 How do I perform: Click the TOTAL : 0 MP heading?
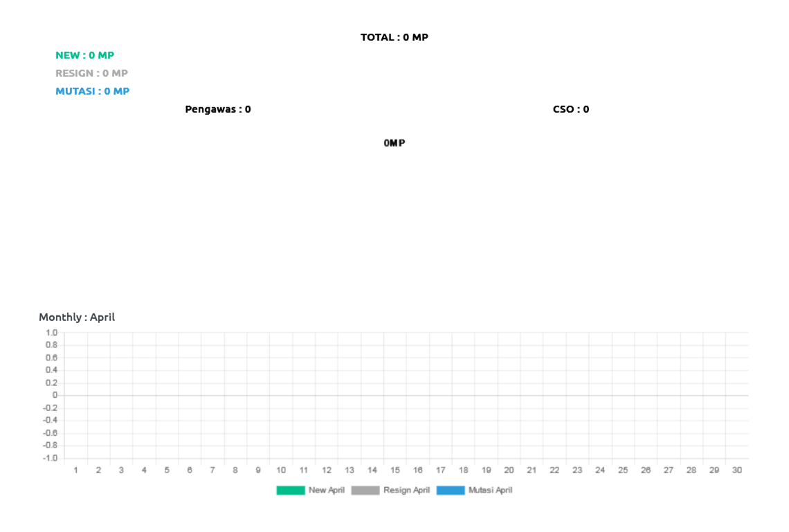(394, 37)
